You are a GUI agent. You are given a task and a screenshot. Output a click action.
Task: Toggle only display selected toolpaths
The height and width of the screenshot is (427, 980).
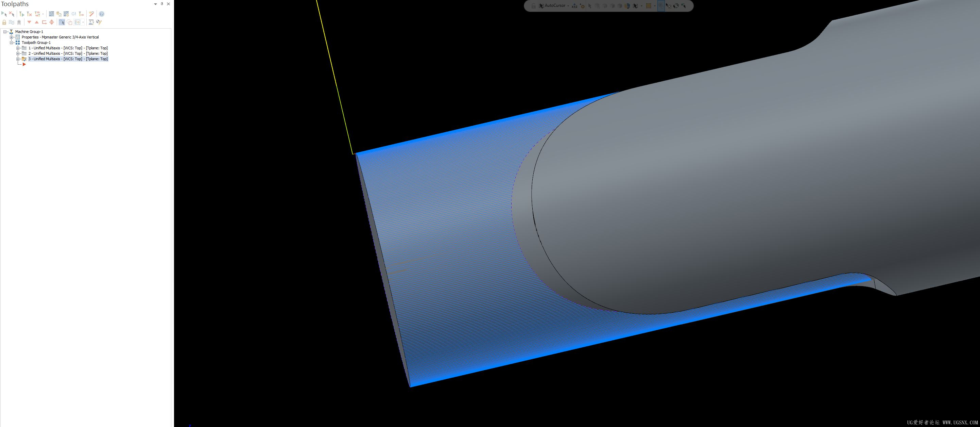click(62, 22)
